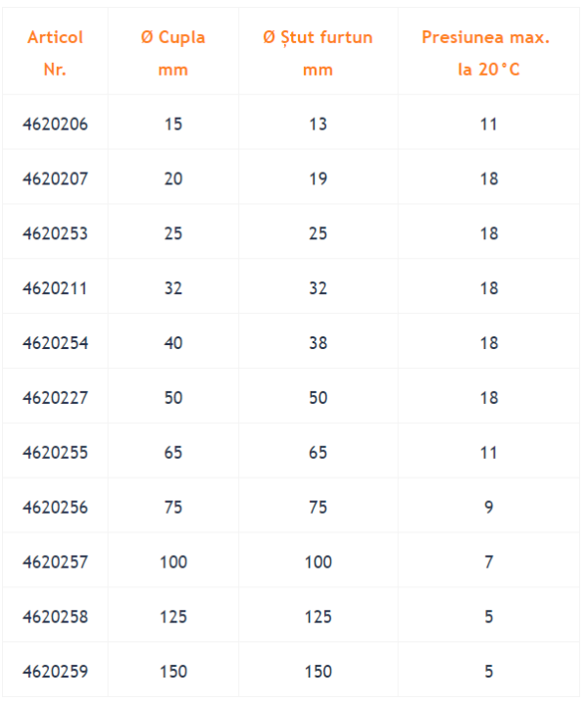Click coupling diameter 40 cell

173,343
